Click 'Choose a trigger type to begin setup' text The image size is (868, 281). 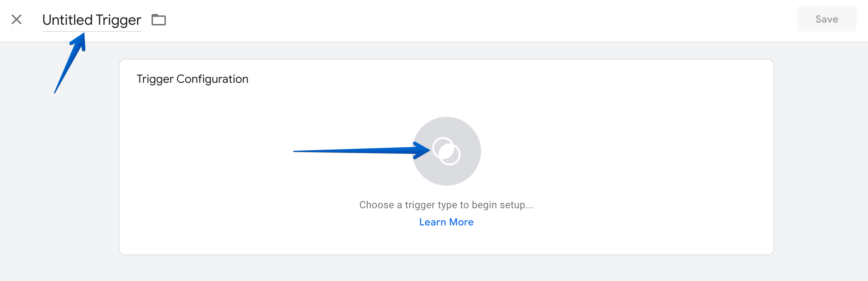click(446, 205)
